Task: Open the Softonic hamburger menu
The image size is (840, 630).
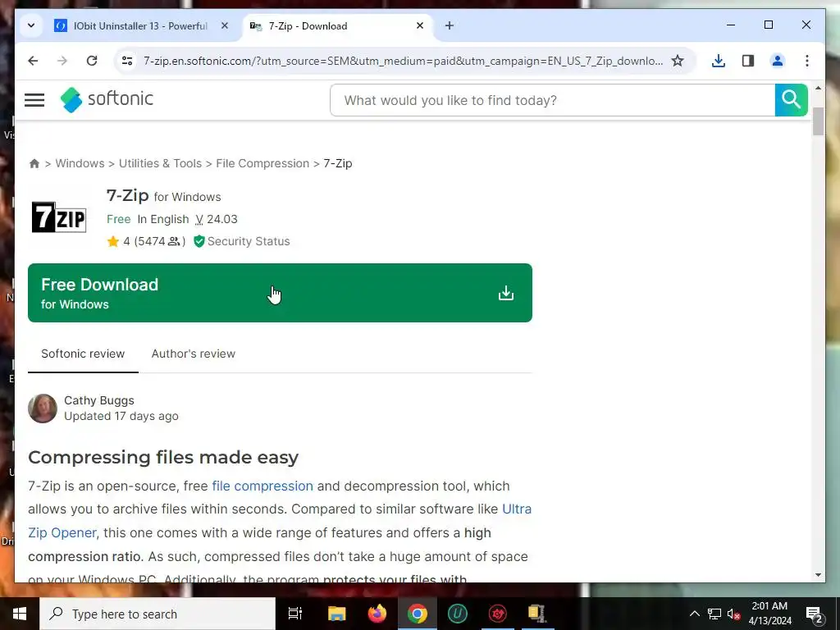Action: pyautogui.click(x=34, y=99)
